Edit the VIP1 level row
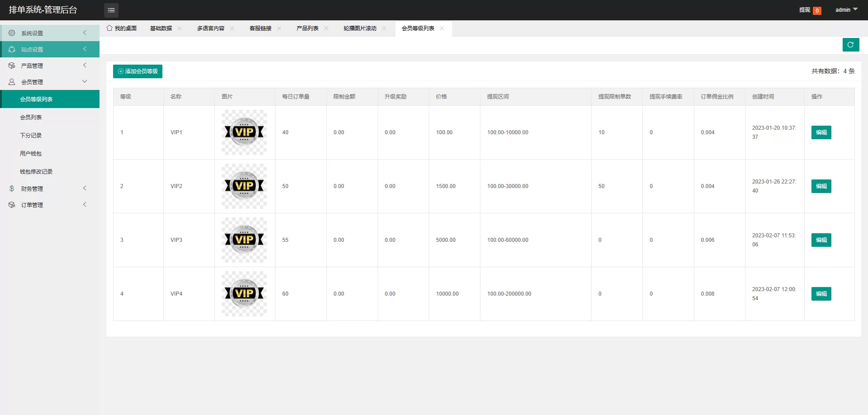The height and width of the screenshot is (415, 868). pyautogui.click(x=821, y=132)
